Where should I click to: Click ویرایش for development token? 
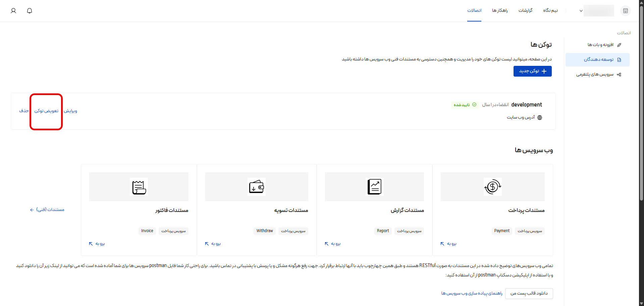(x=70, y=111)
